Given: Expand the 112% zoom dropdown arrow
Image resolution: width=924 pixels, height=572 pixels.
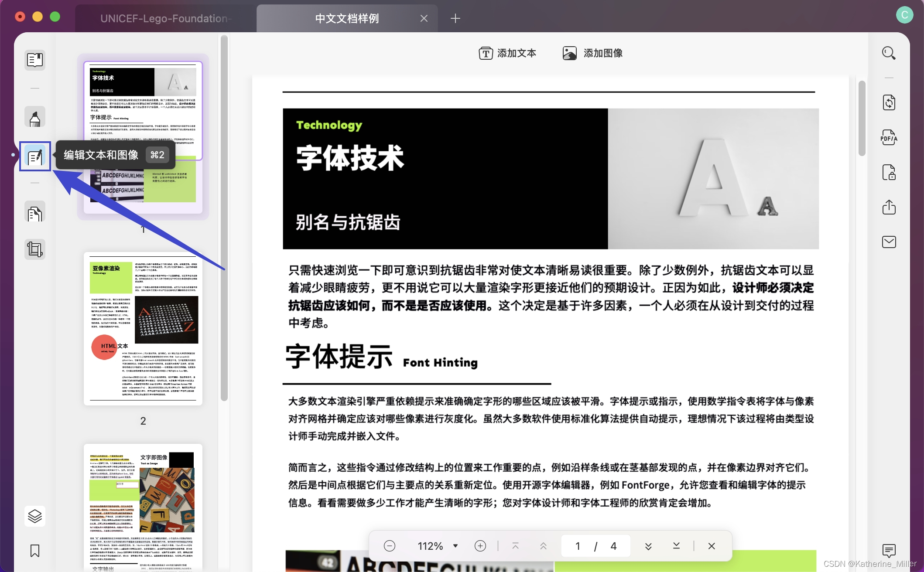Looking at the screenshot, I should click(455, 546).
